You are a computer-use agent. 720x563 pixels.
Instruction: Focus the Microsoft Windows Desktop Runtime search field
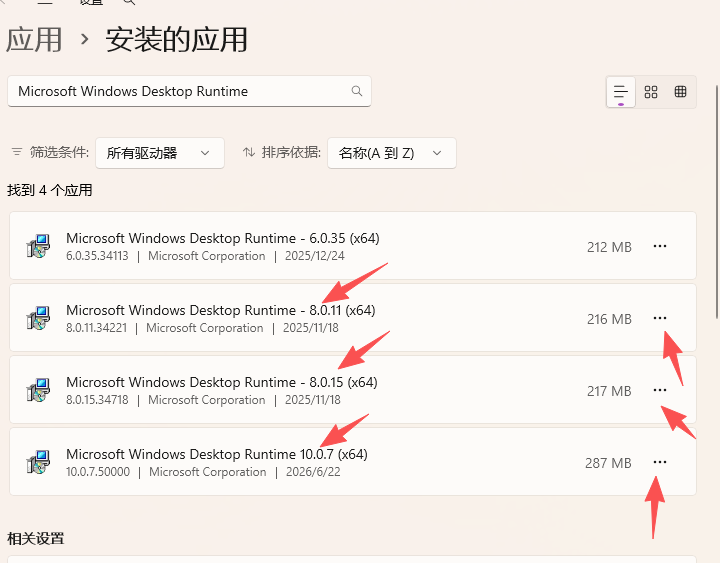[189, 91]
